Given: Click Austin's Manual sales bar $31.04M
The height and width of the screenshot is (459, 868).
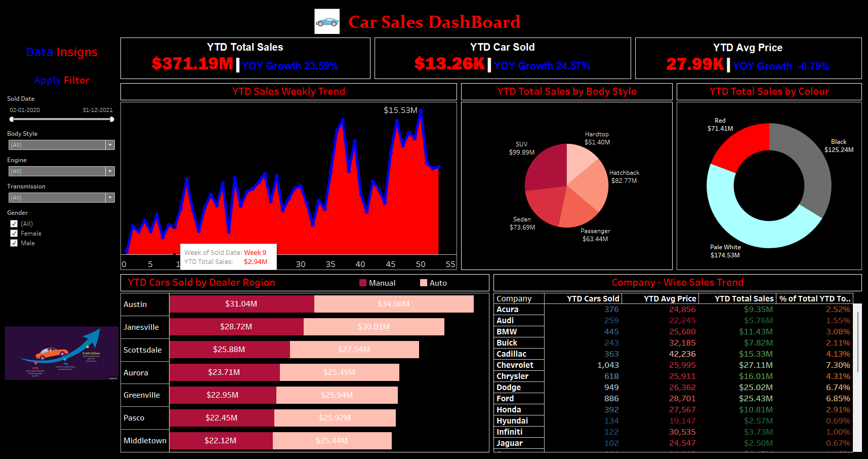Looking at the screenshot, I should point(241,304).
